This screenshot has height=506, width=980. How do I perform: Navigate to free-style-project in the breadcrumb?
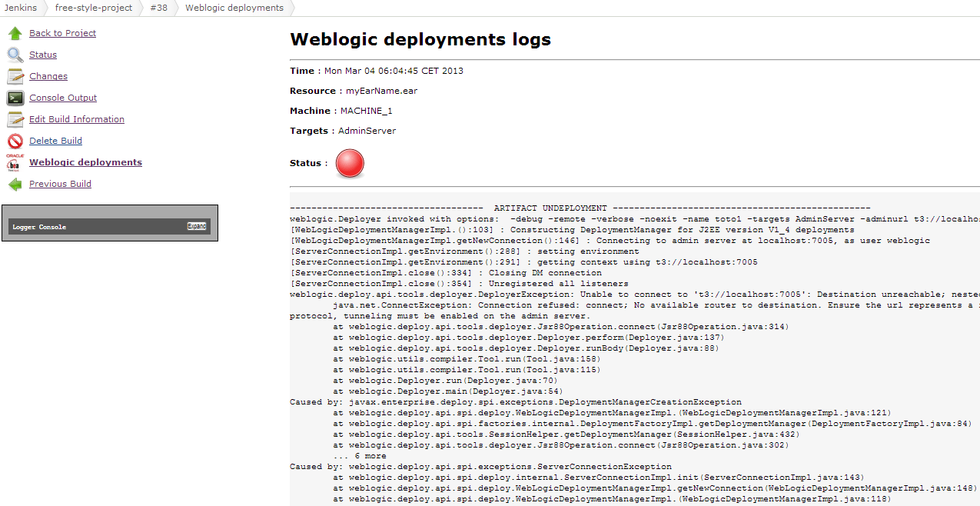pyautogui.click(x=93, y=8)
